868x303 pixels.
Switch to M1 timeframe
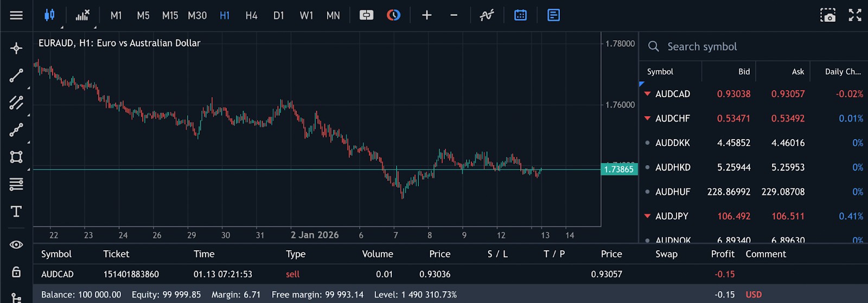116,16
